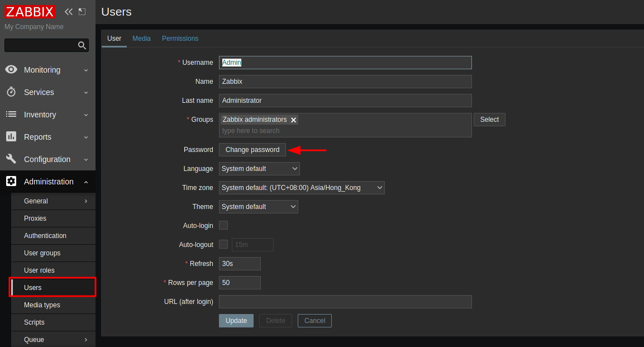Open the Theme dropdown
Image resolution: width=644 pixels, height=347 pixels.
pos(259,207)
